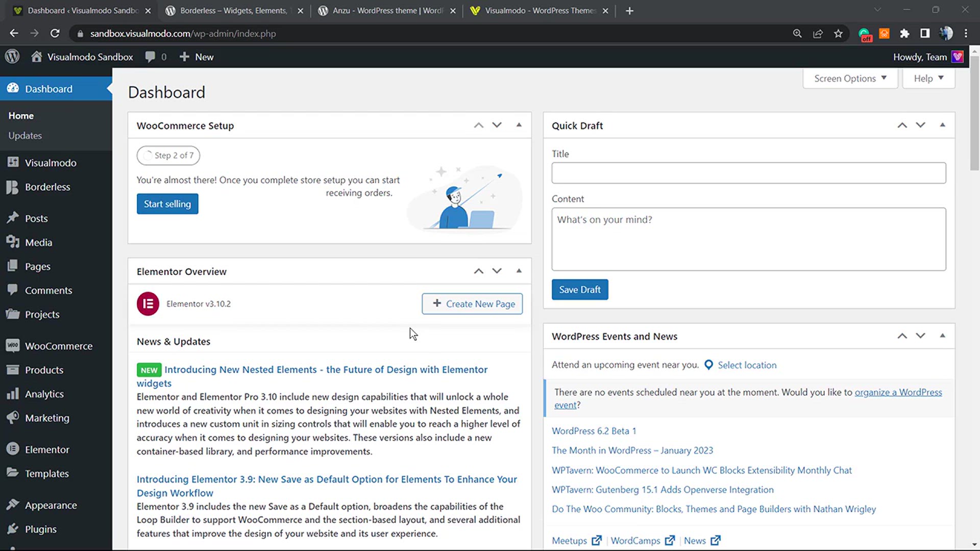980x551 pixels.
Task: Switch to the Visualmodo WordPress Themes tab
Action: [539, 11]
